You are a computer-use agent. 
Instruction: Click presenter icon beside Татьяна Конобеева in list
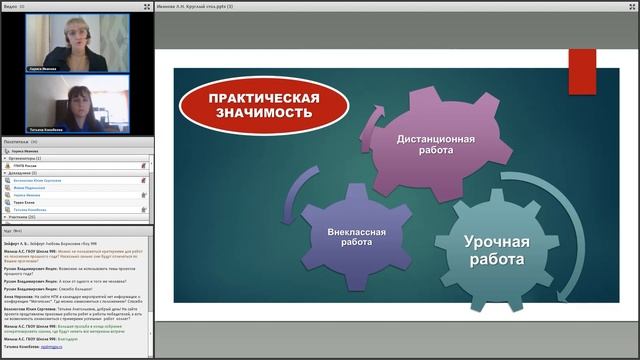[7, 210]
